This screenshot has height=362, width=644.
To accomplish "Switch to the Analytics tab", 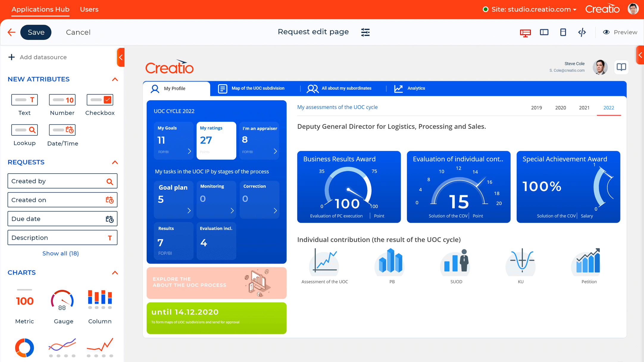I will [x=416, y=88].
